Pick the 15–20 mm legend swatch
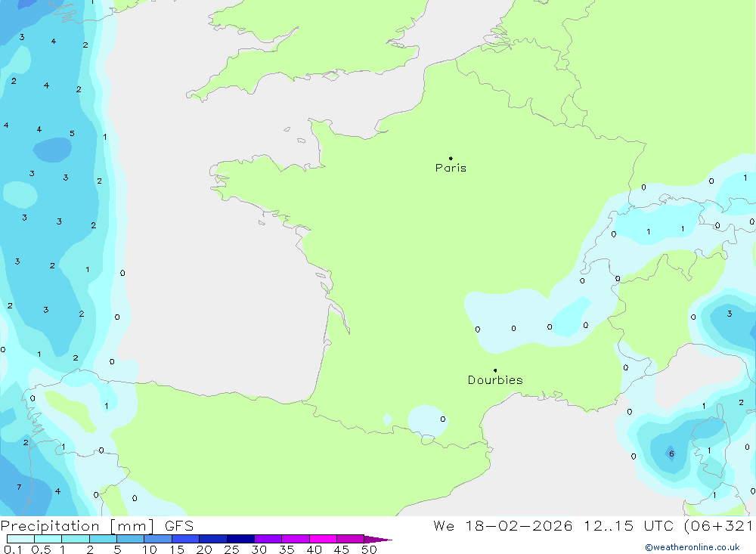 click(x=186, y=539)
